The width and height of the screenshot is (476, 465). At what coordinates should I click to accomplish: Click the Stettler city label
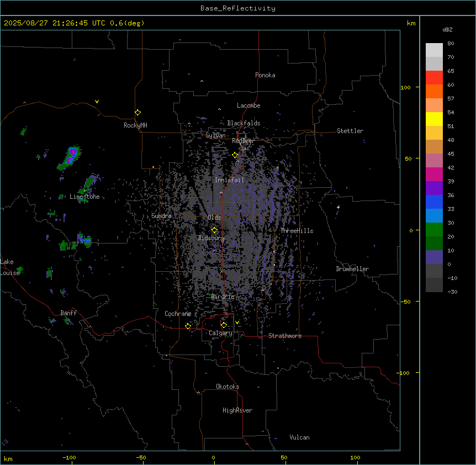[350, 131]
